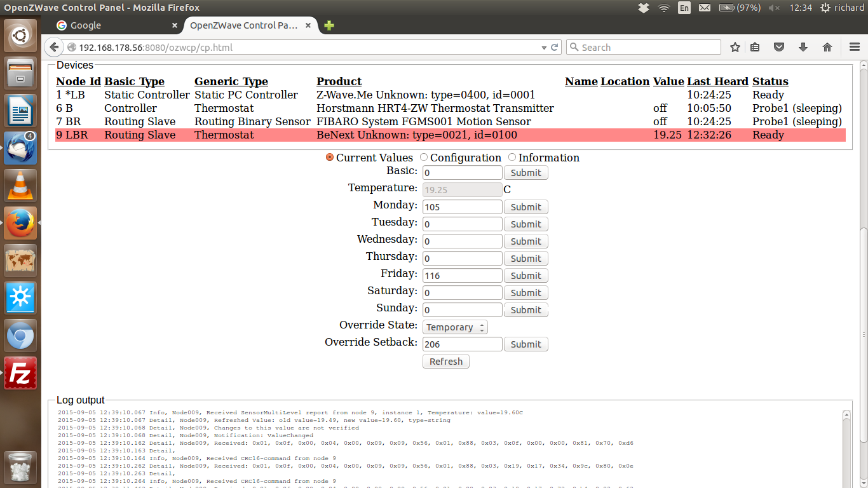Open the Dropbox indicator in top bar
Screen dimensions: 868x488
(x=644, y=8)
